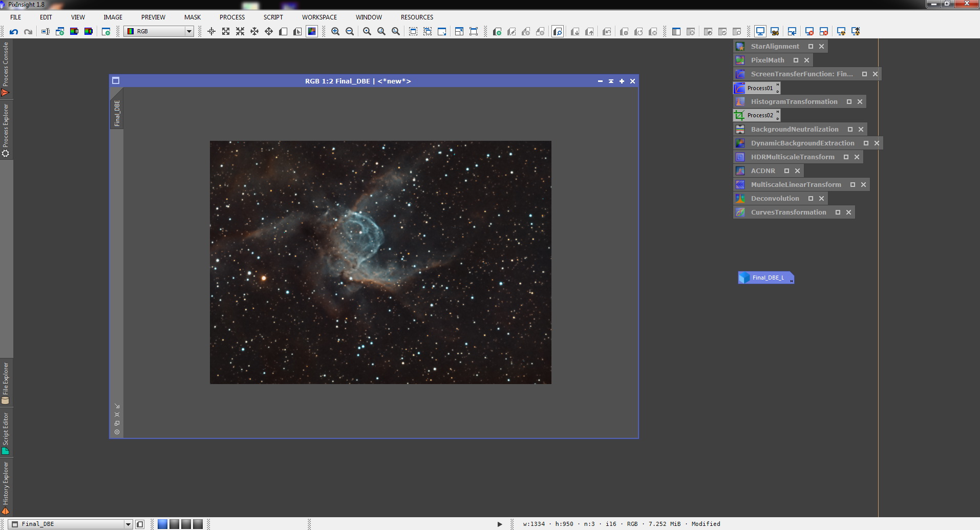Open the Script Editor side tab

pyautogui.click(x=6, y=433)
